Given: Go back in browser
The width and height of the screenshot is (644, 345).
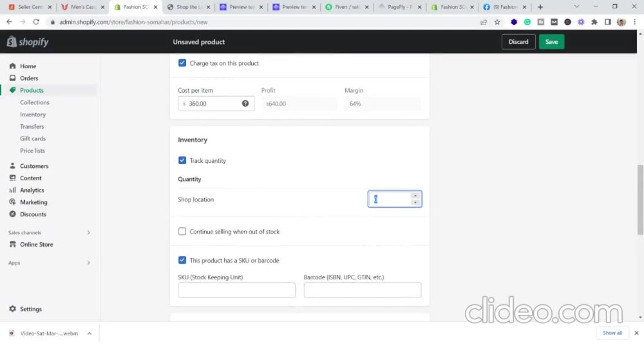Looking at the screenshot, I should tap(9, 22).
